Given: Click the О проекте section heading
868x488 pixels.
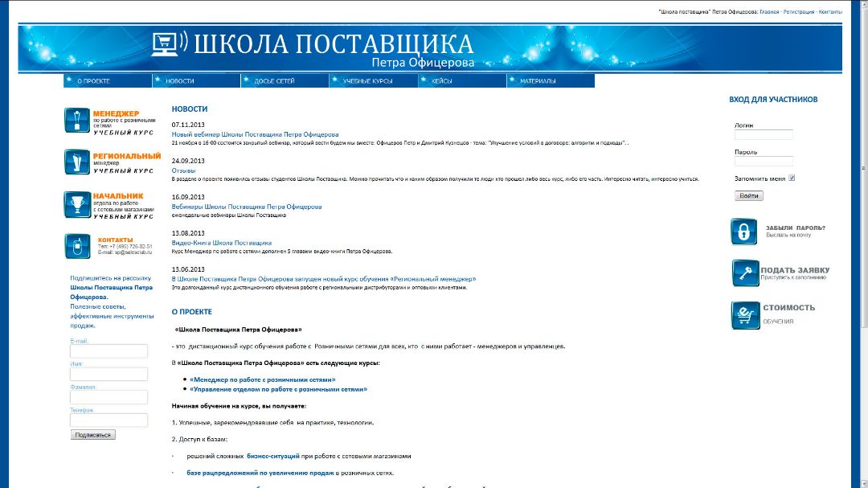Looking at the screenshot, I should pos(191,312).
